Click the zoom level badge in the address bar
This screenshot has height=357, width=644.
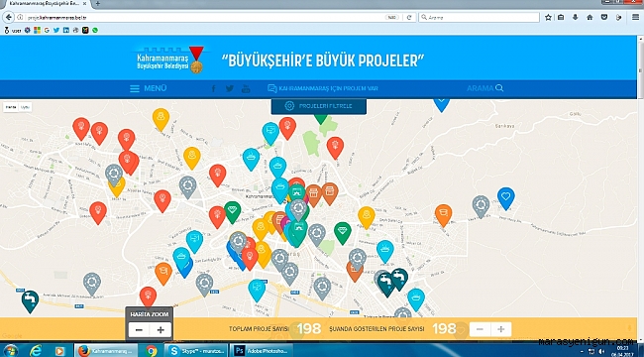[392, 18]
